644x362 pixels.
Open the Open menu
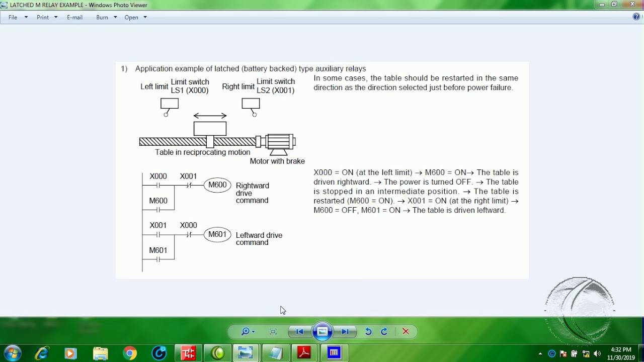tap(131, 17)
